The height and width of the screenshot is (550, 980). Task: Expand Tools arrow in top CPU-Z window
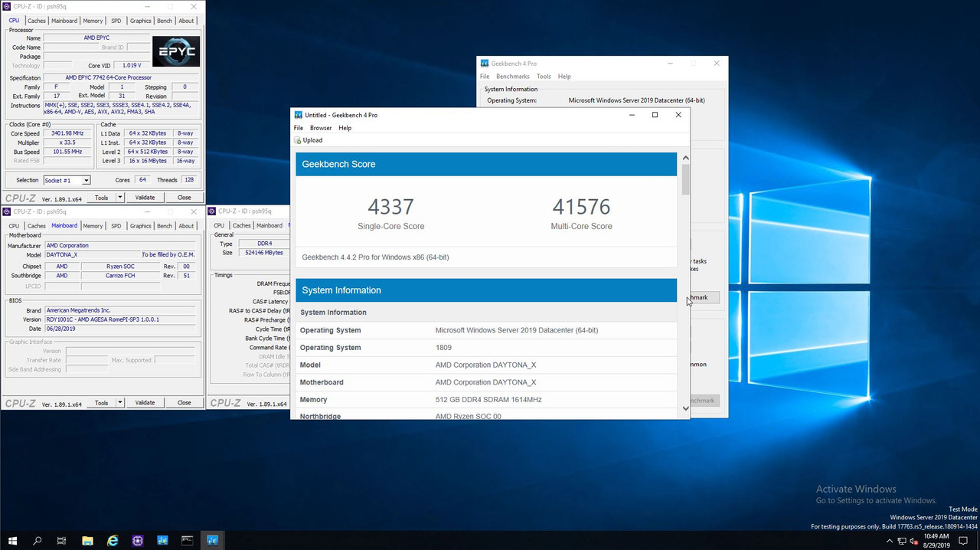point(120,198)
